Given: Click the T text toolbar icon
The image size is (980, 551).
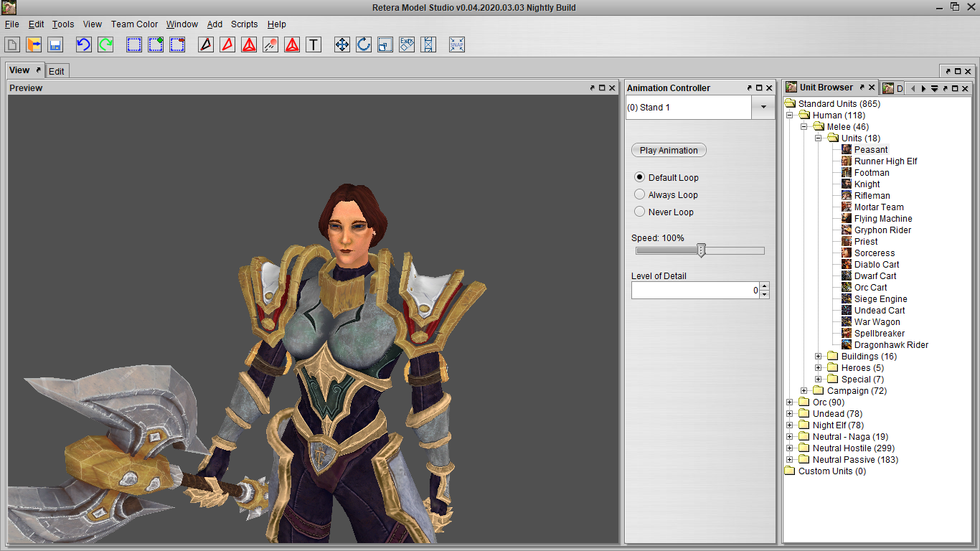Looking at the screenshot, I should (314, 44).
